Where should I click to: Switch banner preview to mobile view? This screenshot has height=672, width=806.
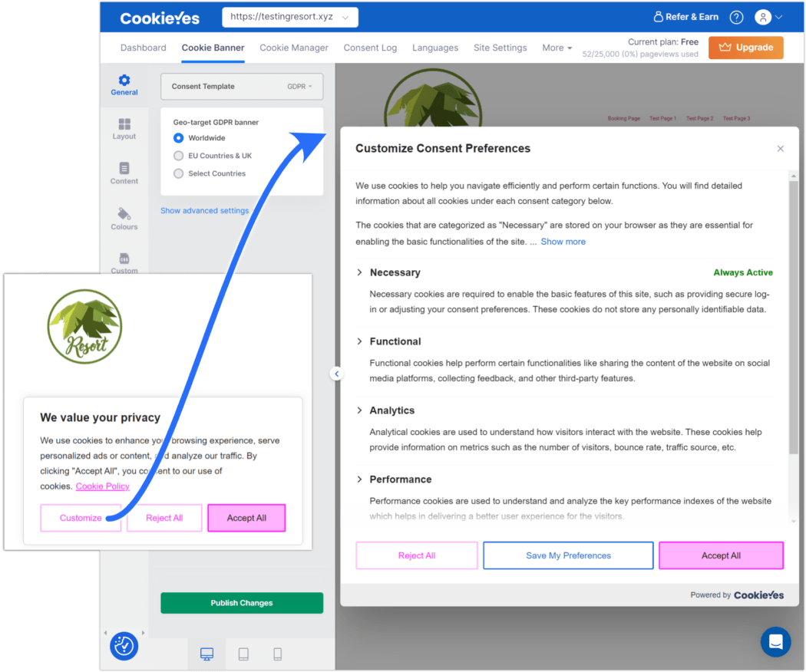pos(277,654)
